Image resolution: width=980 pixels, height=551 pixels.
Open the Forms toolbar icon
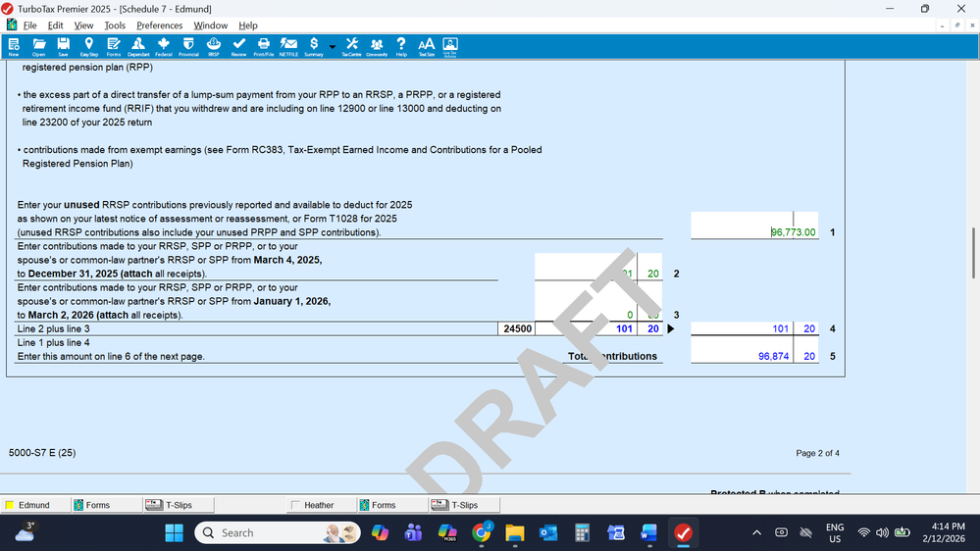[113, 47]
